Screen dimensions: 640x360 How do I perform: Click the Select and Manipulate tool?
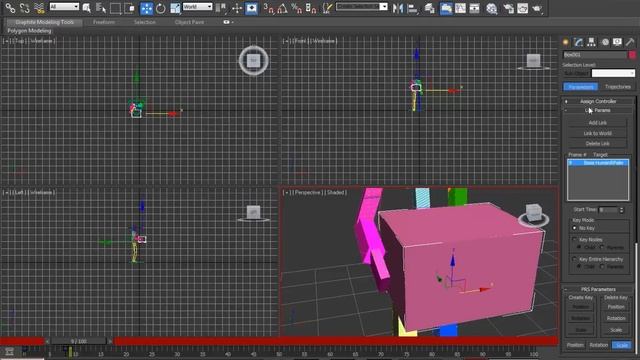click(x=237, y=8)
